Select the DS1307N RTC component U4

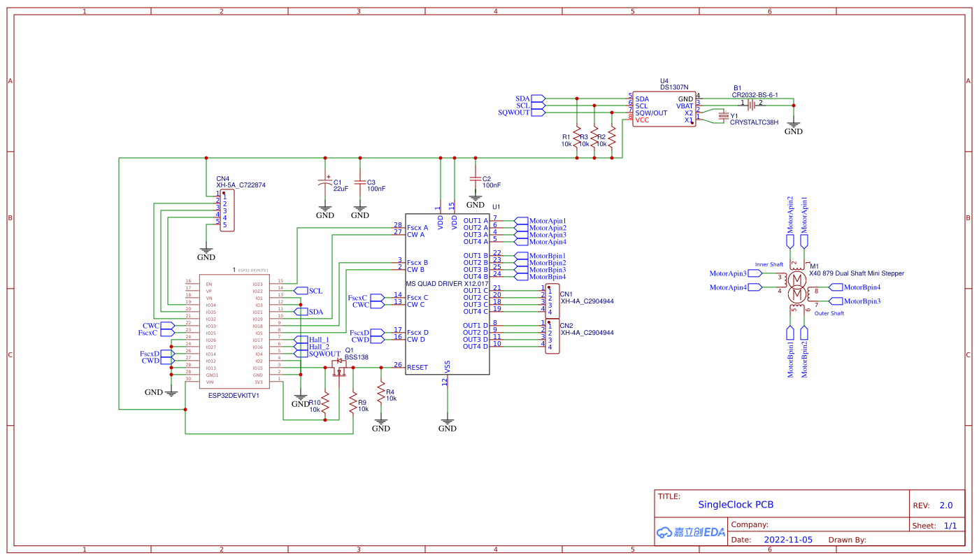coord(663,108)
